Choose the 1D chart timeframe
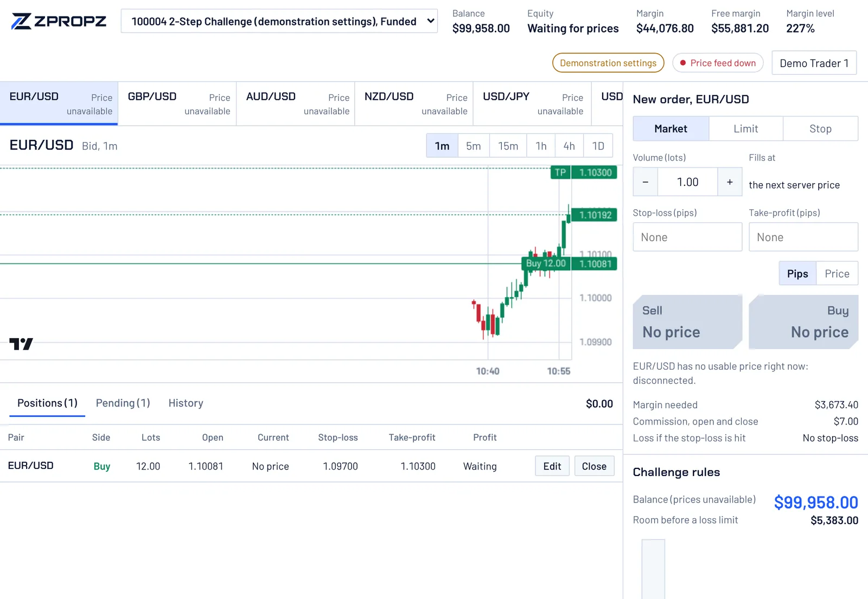Image resolution: width=868 pixels, height=599 pixels. [598, 146]
